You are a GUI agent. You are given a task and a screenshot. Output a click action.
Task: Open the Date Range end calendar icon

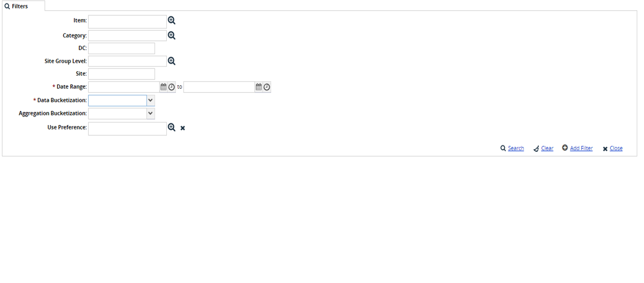[258, 87]
